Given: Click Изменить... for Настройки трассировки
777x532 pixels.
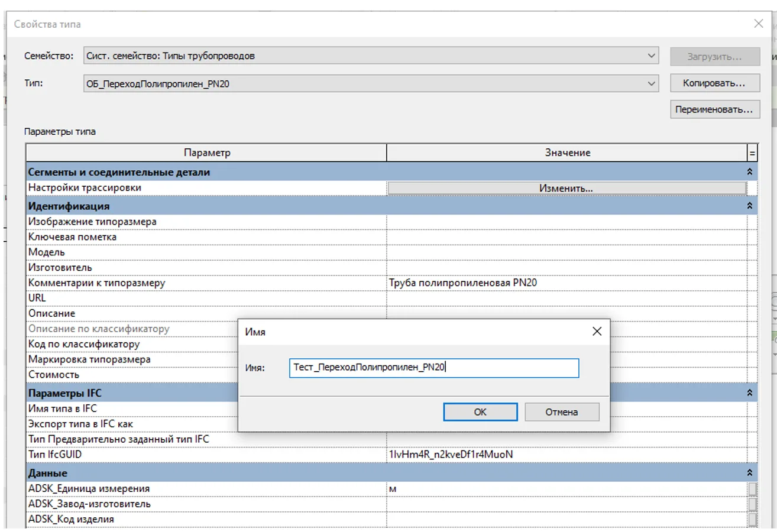Looking at the screenshot, I should tap(566, 188).
